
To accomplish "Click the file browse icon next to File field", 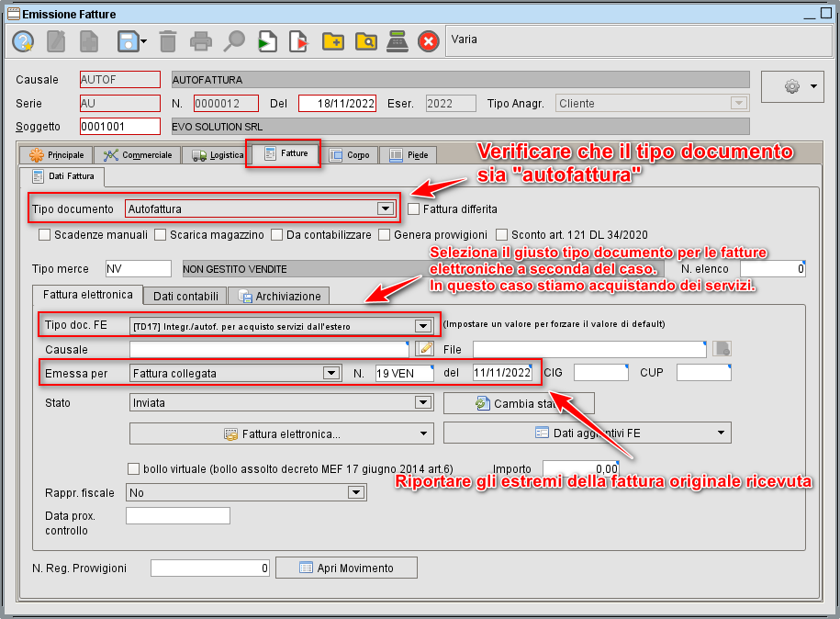I will [723, 348].
